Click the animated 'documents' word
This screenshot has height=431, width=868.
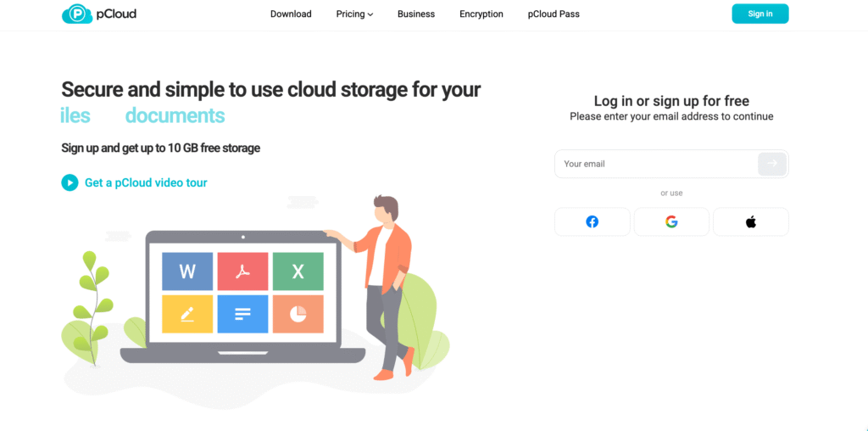(175, 115)
